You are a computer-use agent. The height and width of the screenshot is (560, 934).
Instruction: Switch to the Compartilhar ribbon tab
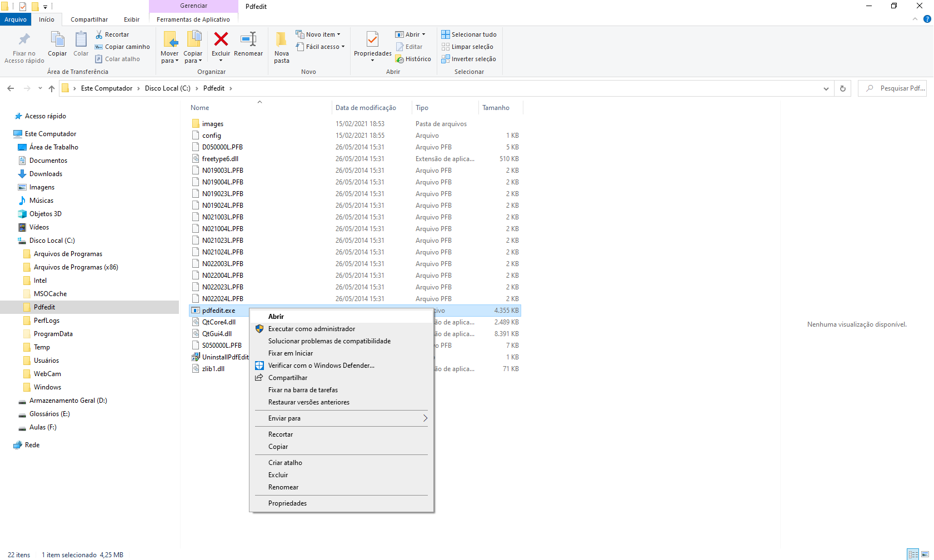point(89,19)
